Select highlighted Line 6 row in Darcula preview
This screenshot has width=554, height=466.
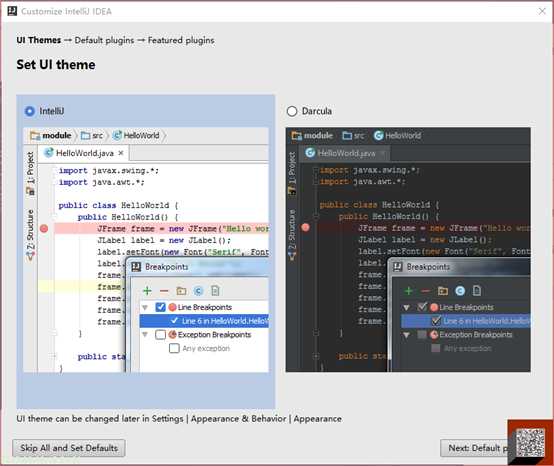(466, 321)
